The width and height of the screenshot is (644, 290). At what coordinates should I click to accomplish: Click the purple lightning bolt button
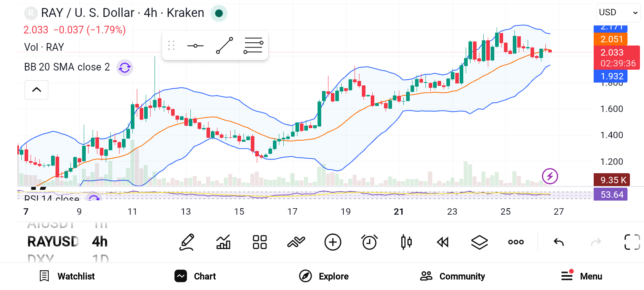pyautogui.click(x=550, y=176)
